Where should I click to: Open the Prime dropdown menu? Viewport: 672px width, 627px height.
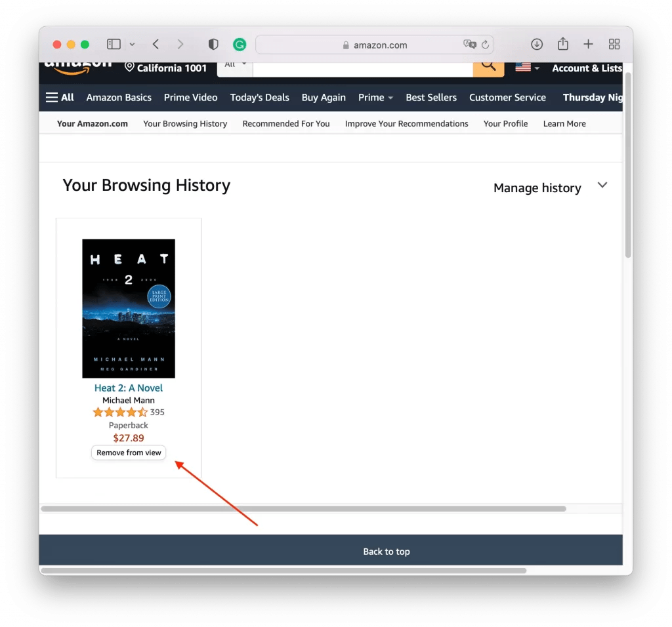[x=375, y=98]
